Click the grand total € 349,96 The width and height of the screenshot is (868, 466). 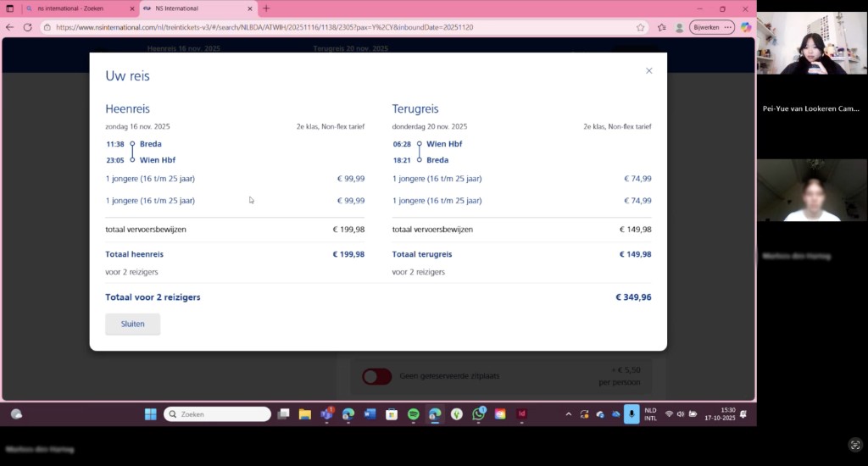tap(633, 297)
